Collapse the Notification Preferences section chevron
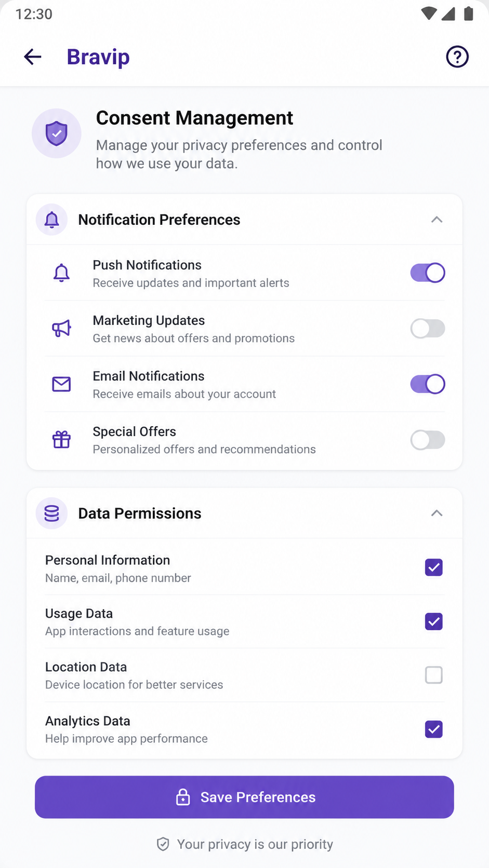 (437, 220)
